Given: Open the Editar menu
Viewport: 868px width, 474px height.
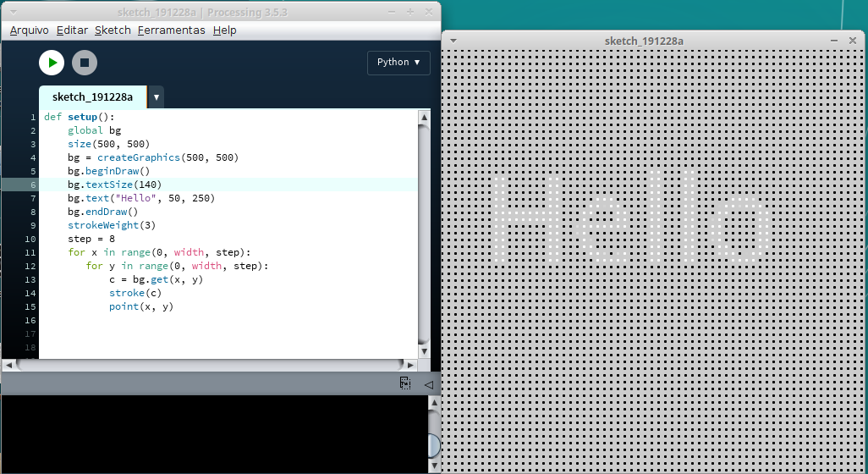Looking at the screenshot, I should (x=72, y=30).
